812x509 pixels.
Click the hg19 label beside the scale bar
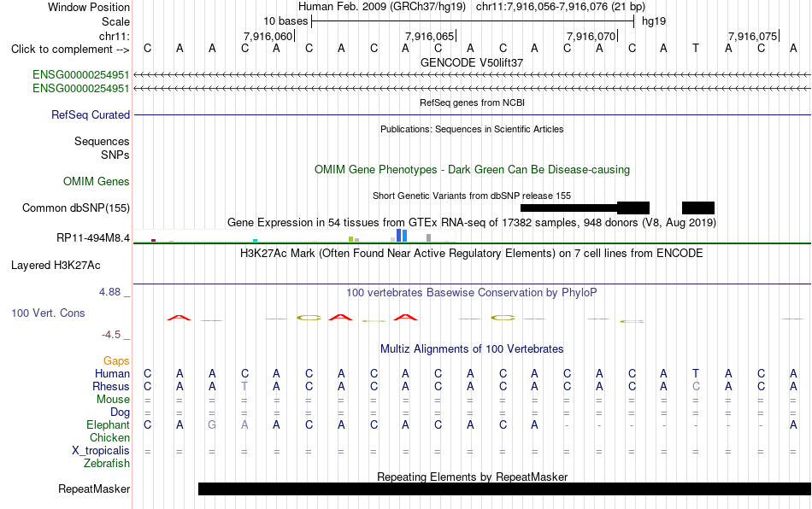tap(654, 21)
